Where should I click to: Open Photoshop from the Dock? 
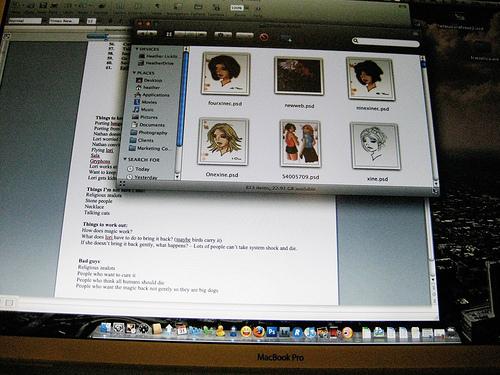(x=272, y=332)
